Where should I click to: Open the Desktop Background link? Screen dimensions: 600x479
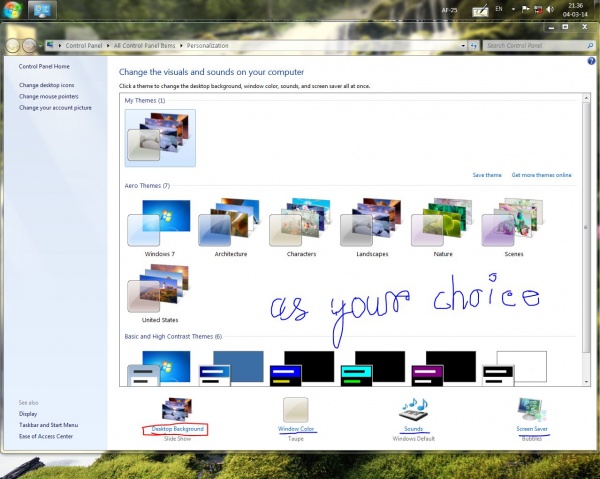[x=178, y=429]
